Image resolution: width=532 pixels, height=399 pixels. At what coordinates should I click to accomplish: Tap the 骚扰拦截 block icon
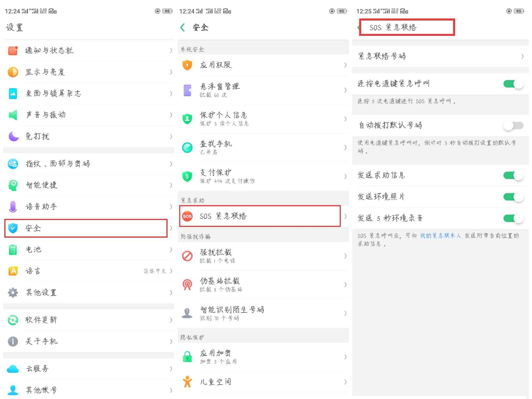187,256
